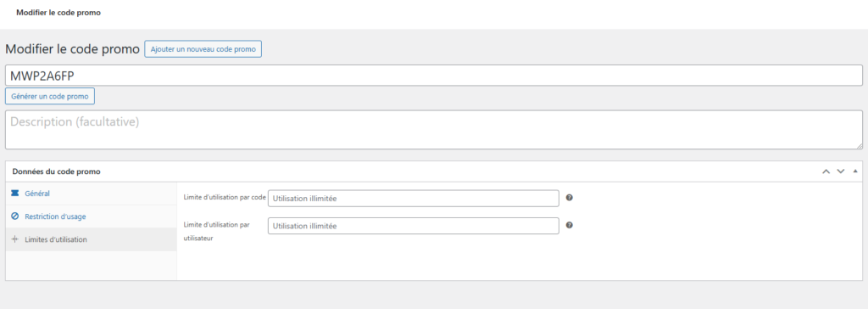Open the Restriction d'usage tab

(92, 216)
